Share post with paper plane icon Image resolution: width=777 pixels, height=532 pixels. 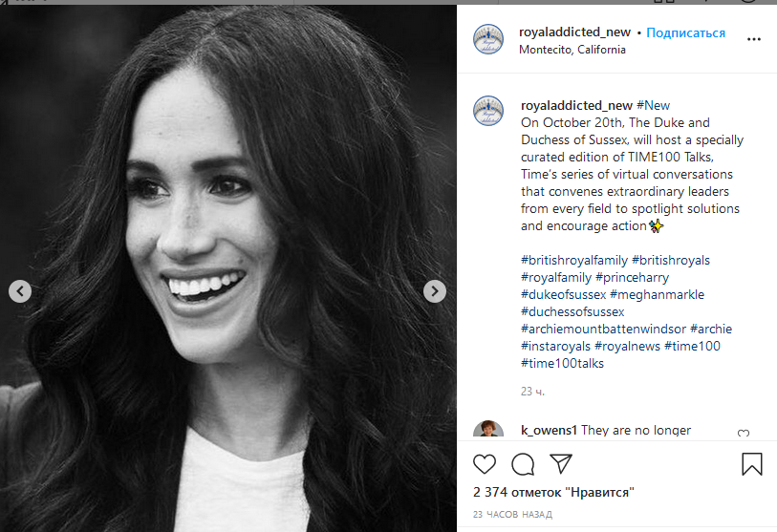pyautogui.click(x=560, y=464)
